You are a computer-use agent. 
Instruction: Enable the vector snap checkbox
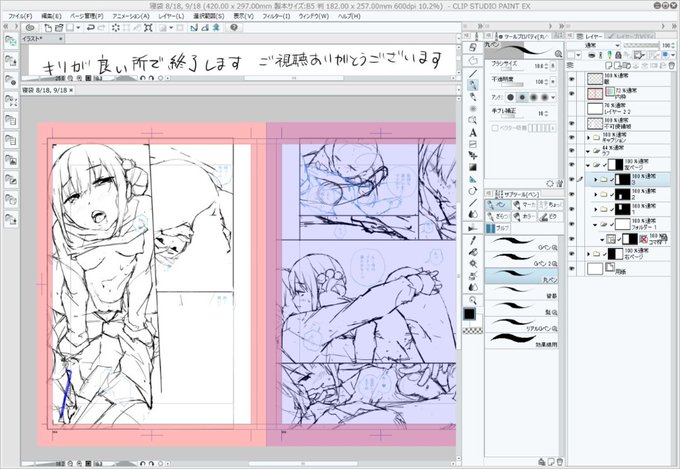pos(495,128)
